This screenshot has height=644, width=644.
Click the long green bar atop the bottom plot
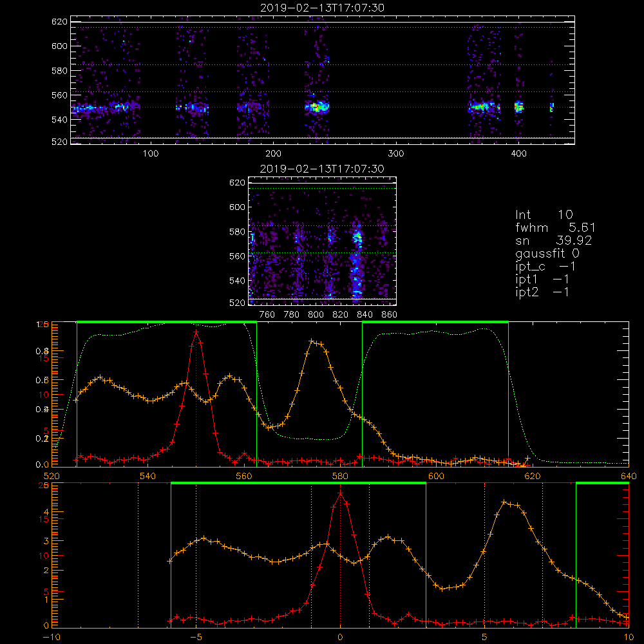tap(298, 483)
